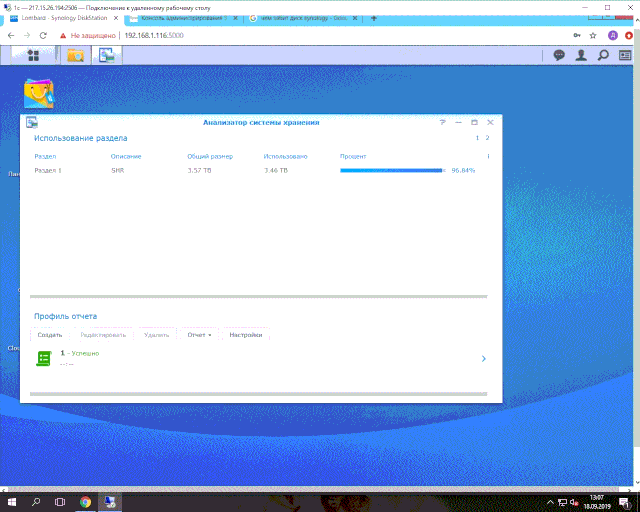Click the Storage Analyzer window title icon
Screen dimensions: 640x512
pyautogui.click(x=32, y=122)
